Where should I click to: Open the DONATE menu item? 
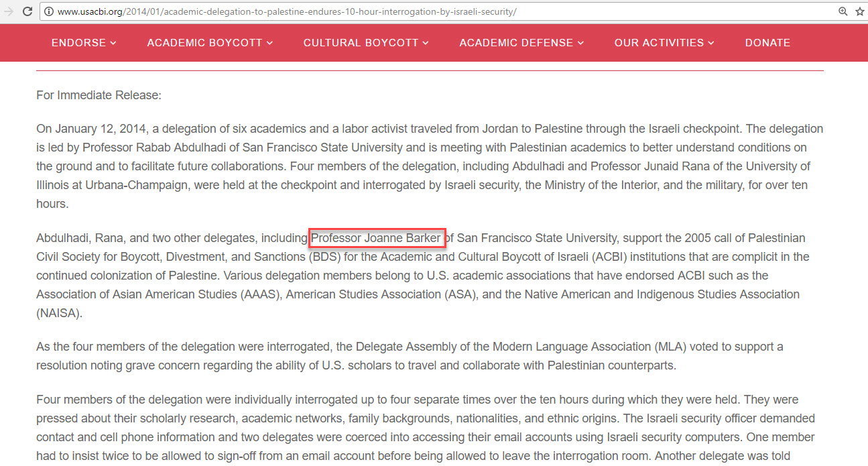click(x=767, y=43)
